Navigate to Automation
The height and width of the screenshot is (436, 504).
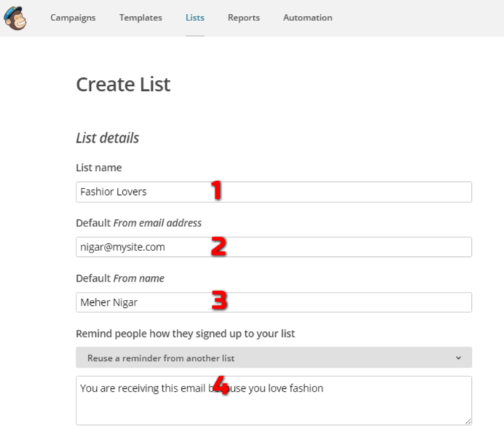(x=308, y=17)
